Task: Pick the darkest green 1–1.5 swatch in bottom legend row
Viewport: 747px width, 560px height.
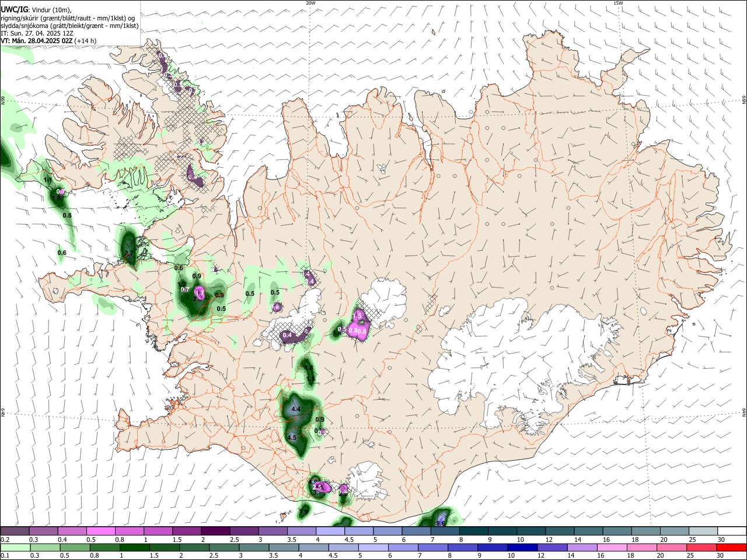Action: 135,547
